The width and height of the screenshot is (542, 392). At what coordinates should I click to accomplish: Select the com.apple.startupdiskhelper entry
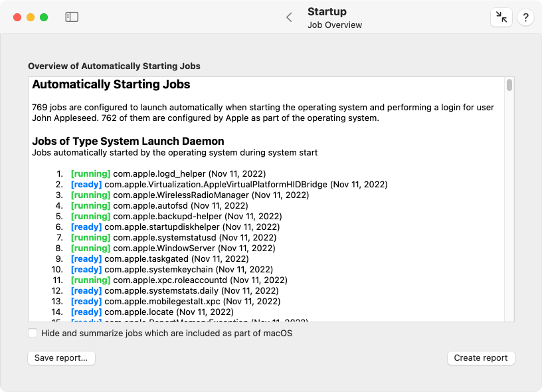pos(175,227)
